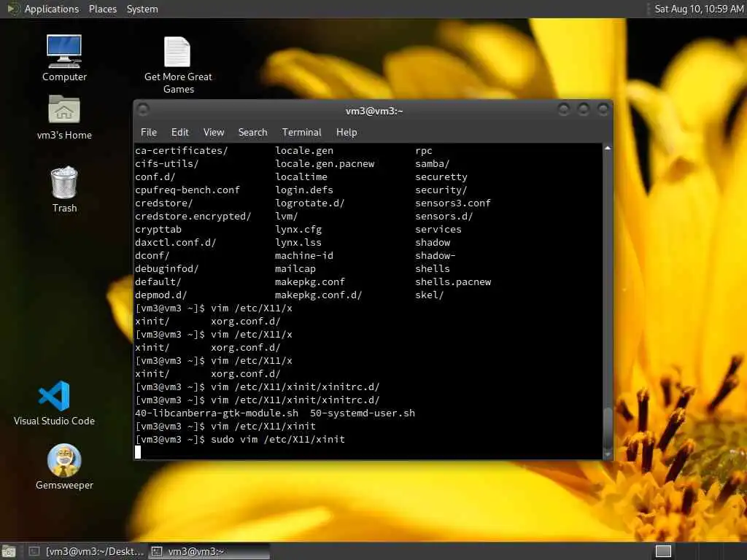Open the terminal View menu
This screenshot has width=747, height=560.
[x=214, y=133]
